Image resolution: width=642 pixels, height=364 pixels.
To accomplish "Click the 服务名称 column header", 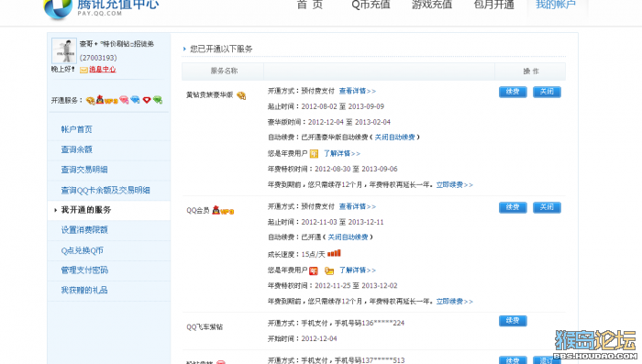I will 224,71.
